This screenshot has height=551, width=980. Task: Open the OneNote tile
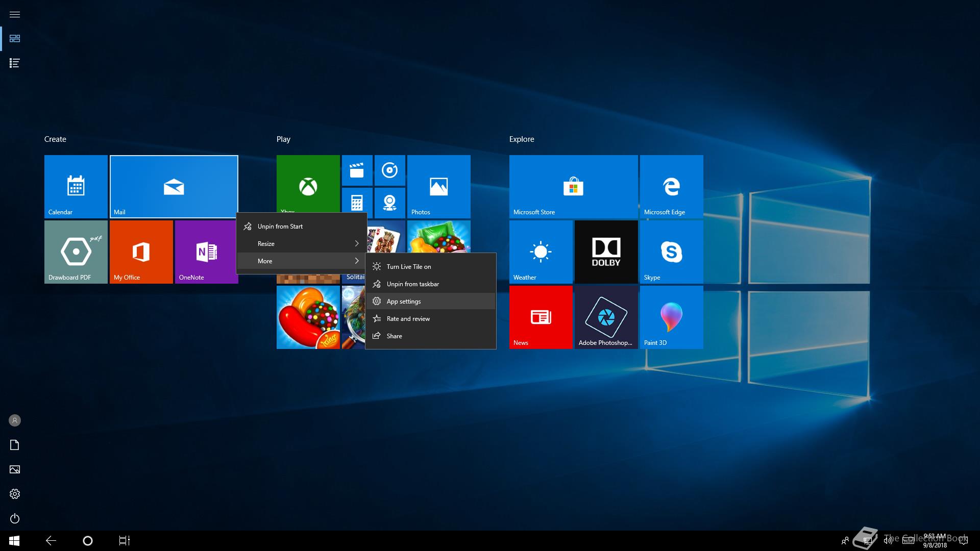(206, 252)
